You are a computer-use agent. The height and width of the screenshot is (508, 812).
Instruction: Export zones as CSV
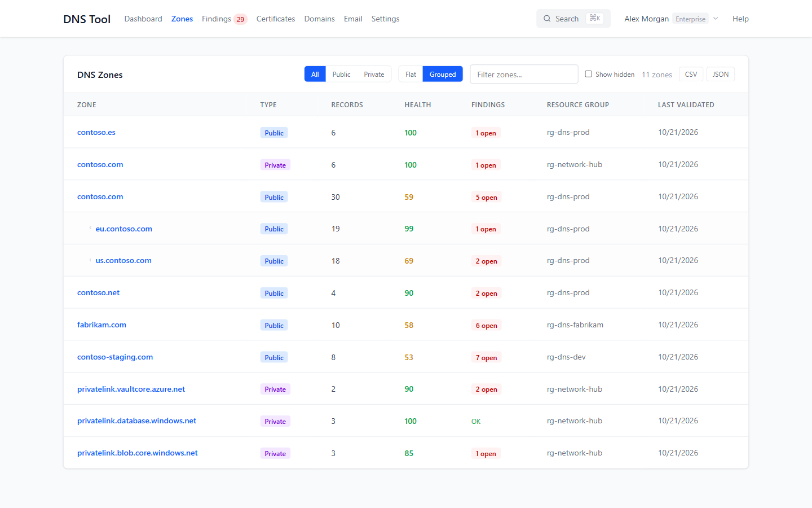691,74
